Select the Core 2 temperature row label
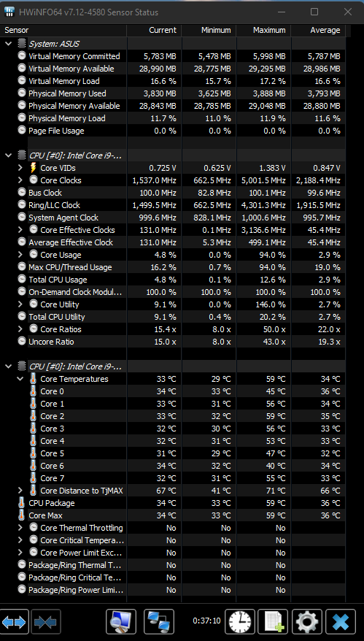364x641 pixels. pos(52,416)
